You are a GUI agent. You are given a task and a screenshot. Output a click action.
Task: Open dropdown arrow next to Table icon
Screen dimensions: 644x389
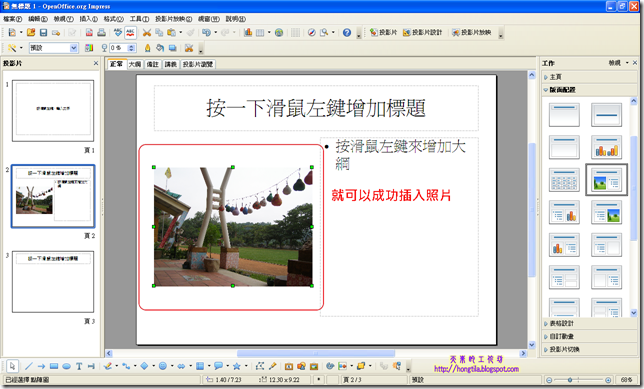pos(269,32)
